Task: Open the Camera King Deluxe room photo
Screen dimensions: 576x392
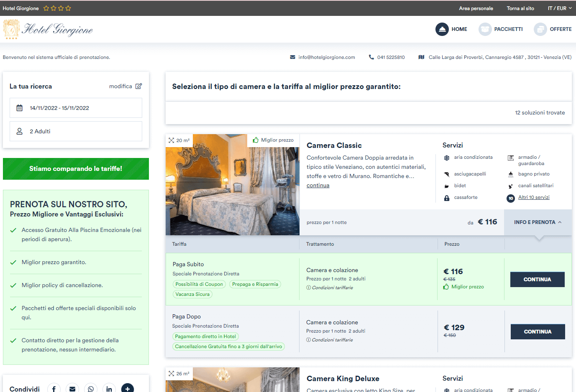Action: pos(233,380)
